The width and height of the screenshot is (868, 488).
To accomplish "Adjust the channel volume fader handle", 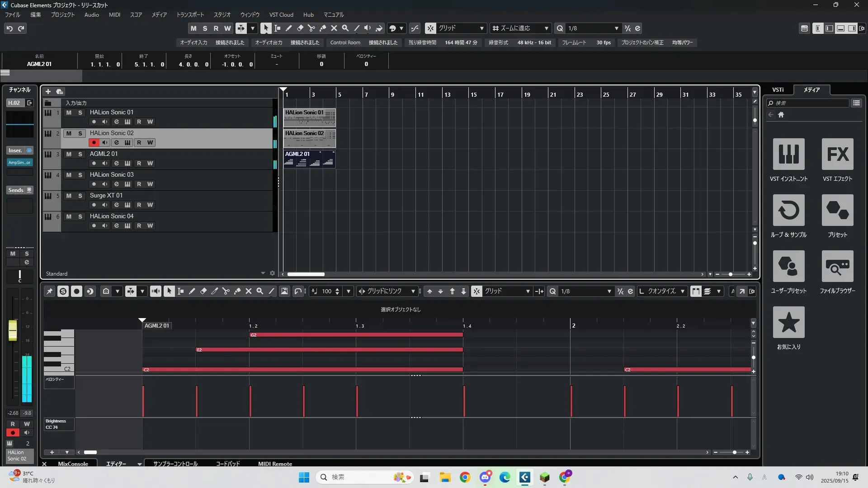I will pyautogui.click(x=13, y=330).
